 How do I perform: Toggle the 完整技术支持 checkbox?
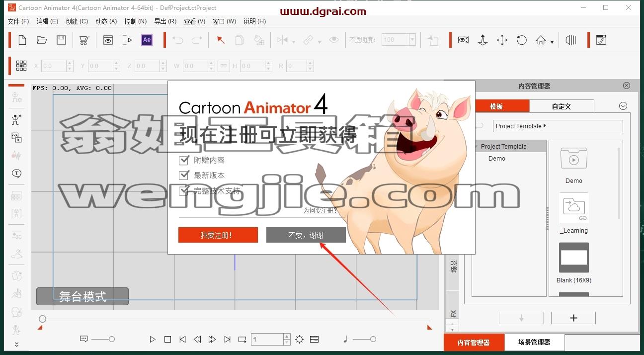pos(184,190)
